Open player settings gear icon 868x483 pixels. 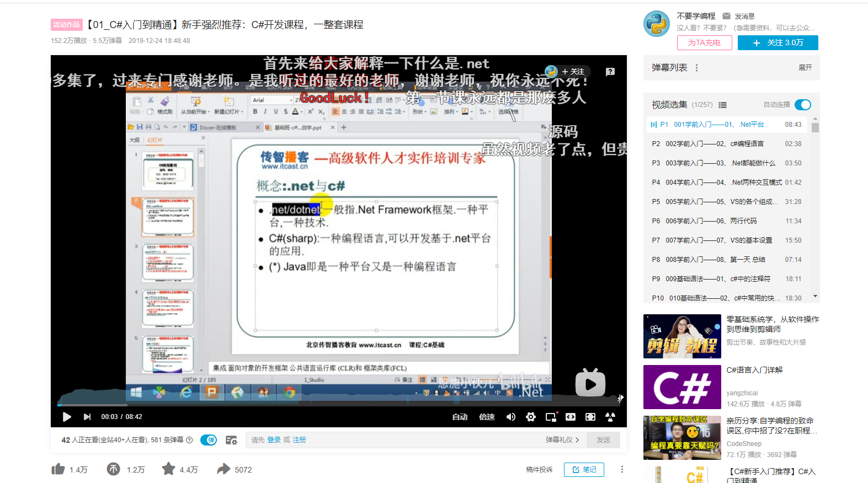point(531,417)
